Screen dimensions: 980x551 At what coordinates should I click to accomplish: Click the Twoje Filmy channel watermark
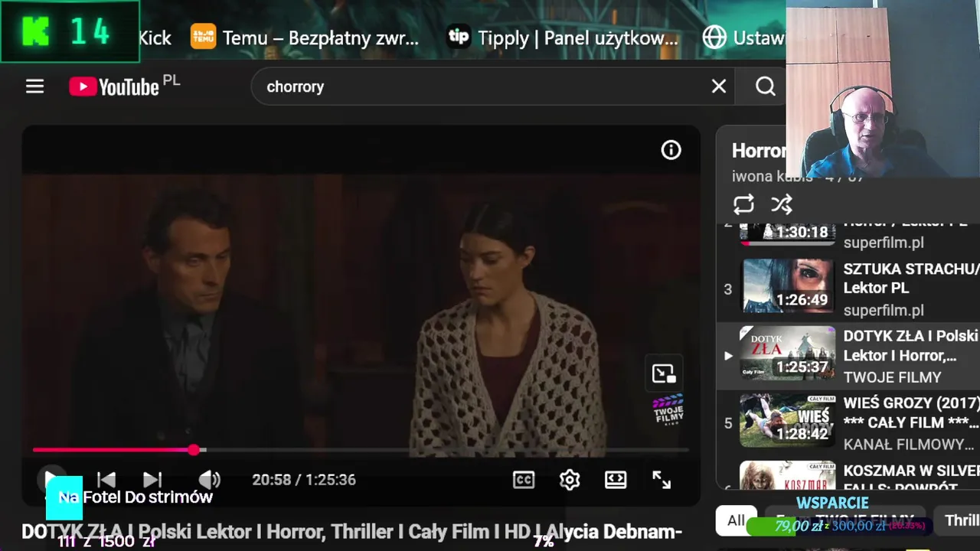[x=668, y=411]
